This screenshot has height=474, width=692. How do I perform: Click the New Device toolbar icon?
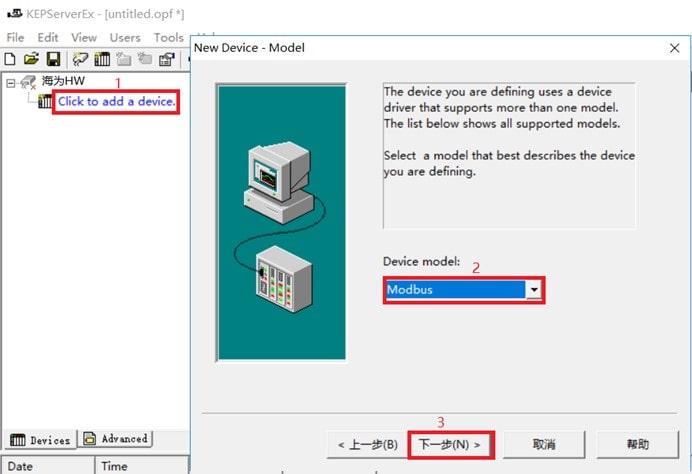(x=102, y=59)
